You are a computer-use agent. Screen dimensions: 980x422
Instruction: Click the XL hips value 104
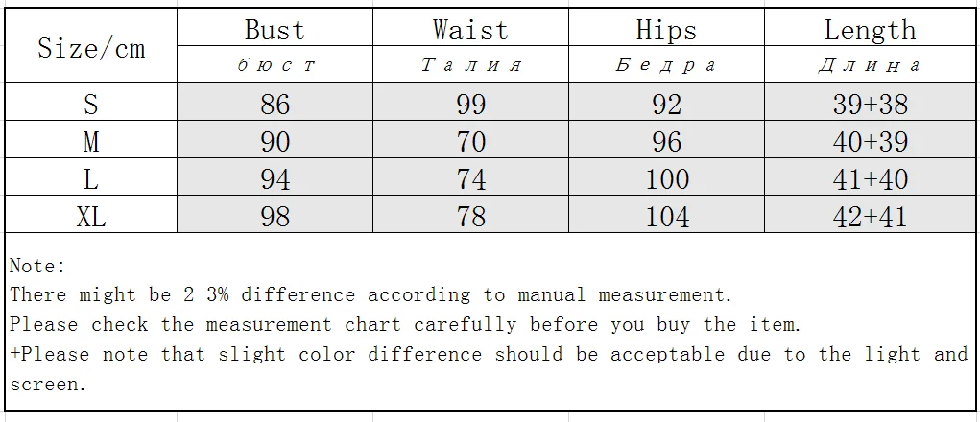coord(666,215)
